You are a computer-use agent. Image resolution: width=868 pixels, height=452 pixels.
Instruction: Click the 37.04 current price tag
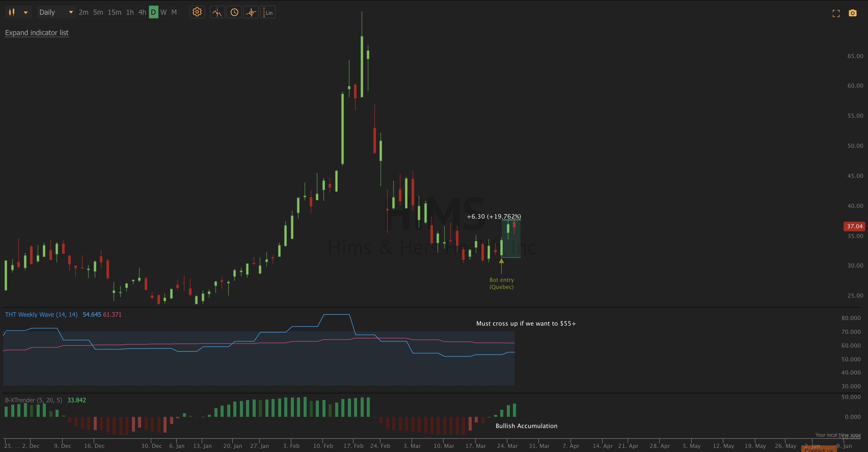click(855, 227)
